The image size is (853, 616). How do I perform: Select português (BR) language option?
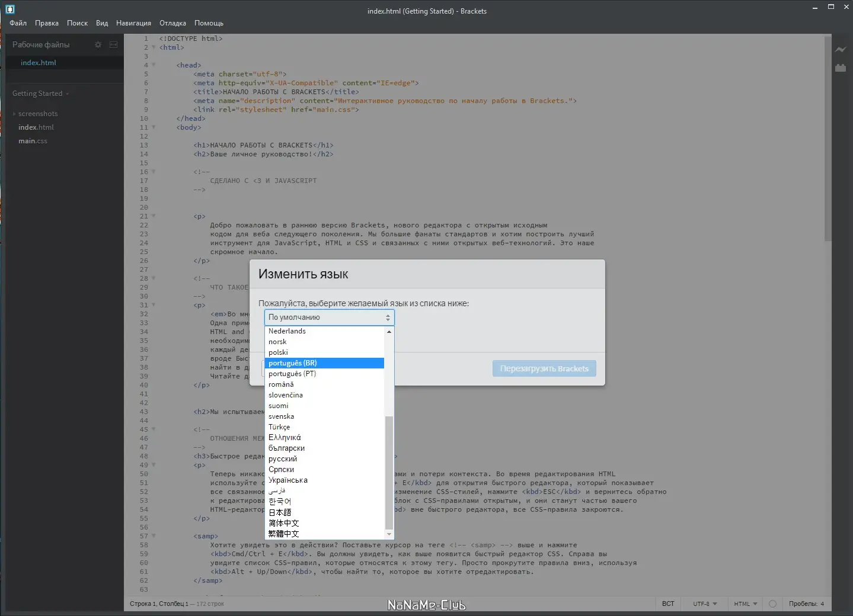click(x=325, y=363)
